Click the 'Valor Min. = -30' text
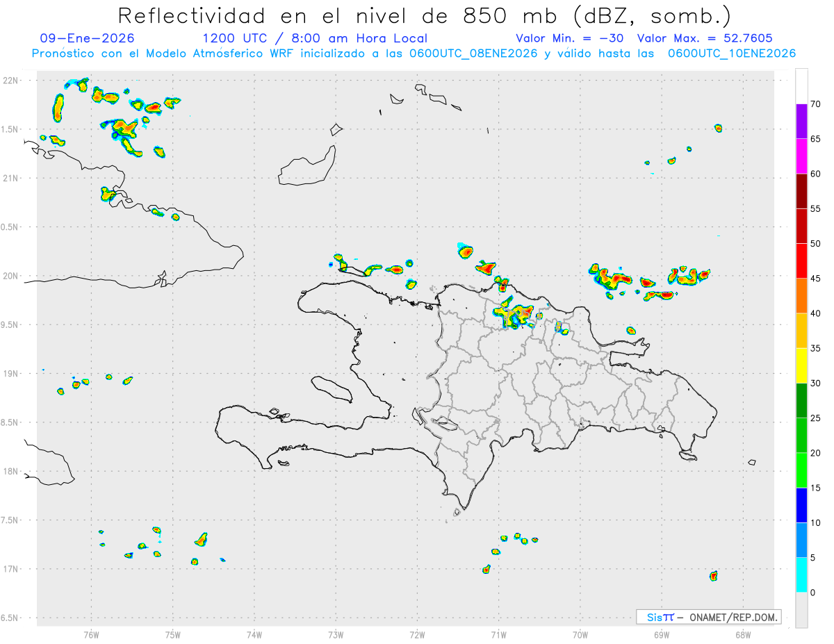The image size is (834, 644). [x=571, y=38]
